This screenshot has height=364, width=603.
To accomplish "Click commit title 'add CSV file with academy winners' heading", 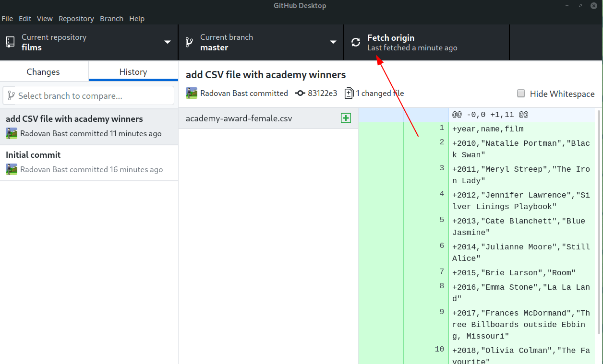I will pyautogui.click(x=265, y=75).
